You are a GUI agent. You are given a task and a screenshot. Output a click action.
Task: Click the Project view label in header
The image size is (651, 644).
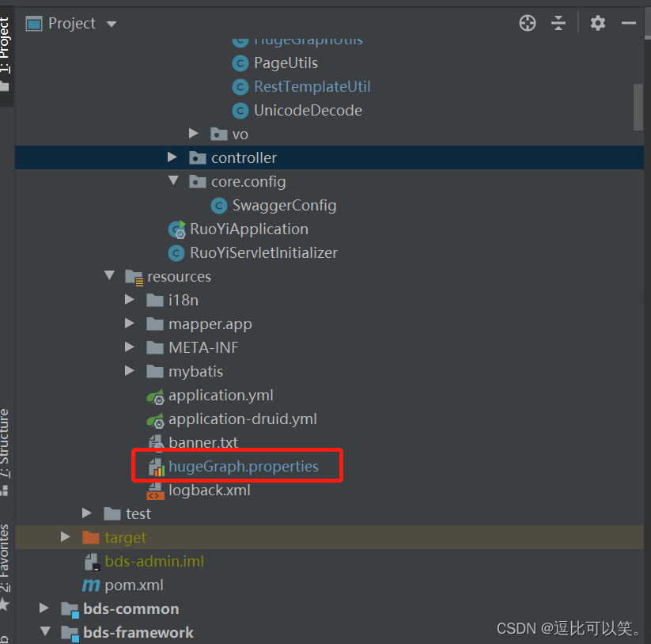[x=72, y=23]
